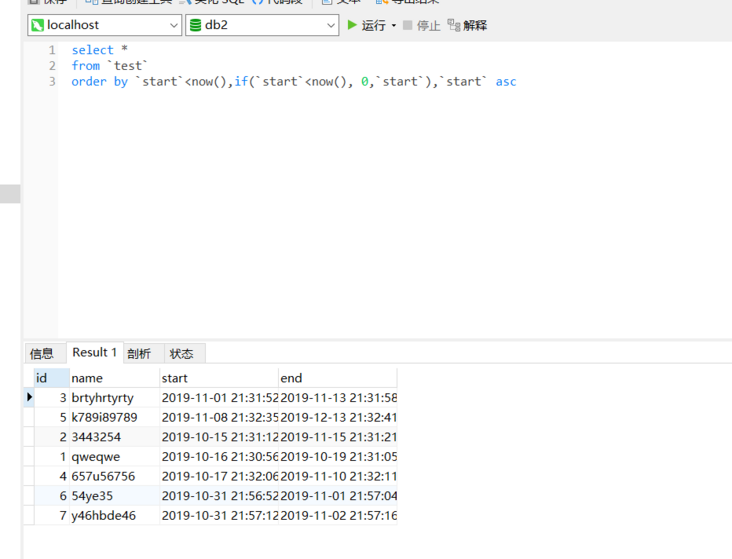Image resolution: width=732 pixels, height=559 pixels.
Task: Select the id cell of row qweqwe
Action: (52, 457)
